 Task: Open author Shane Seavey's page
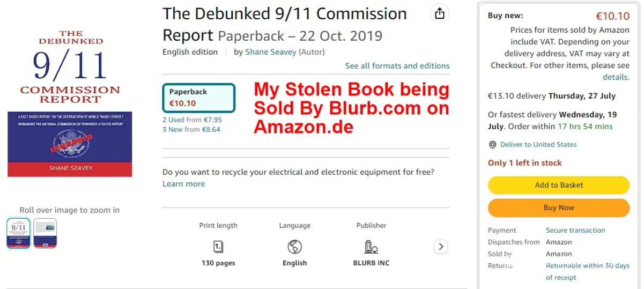[270, 52]
